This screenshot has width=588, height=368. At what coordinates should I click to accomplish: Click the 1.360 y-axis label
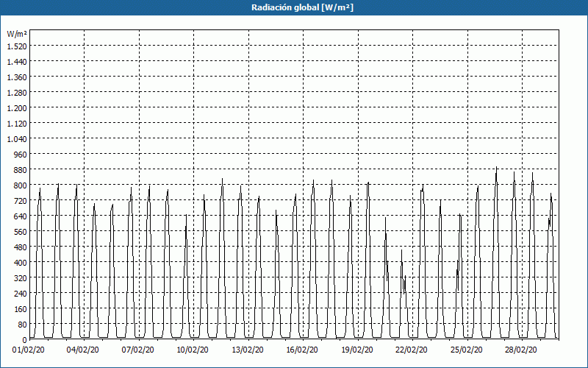pos(17,77)
